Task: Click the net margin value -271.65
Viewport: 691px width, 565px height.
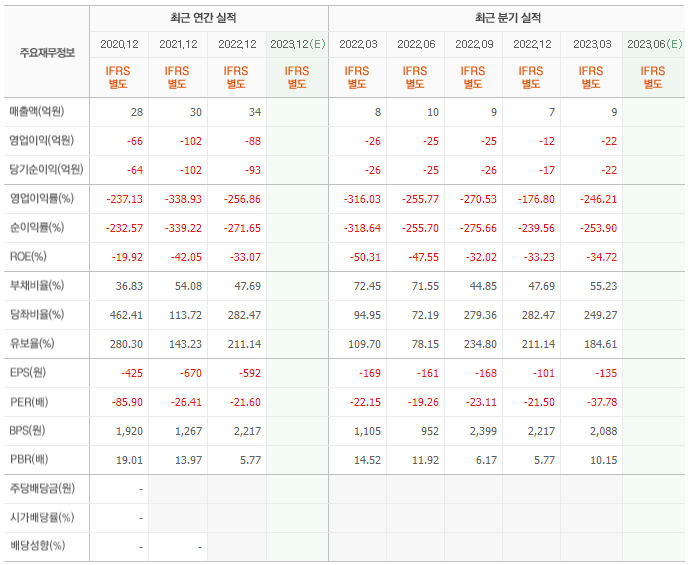Action: [x=242, y=228]
